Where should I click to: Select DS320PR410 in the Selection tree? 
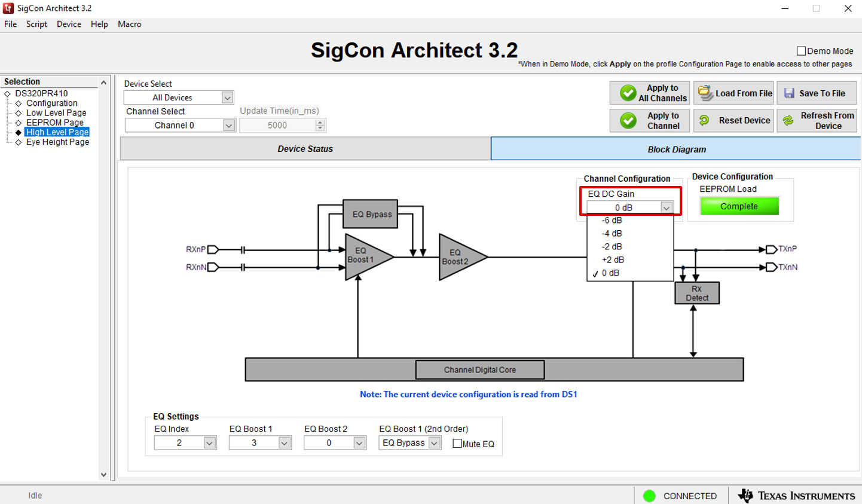click(x=41, y=93)
